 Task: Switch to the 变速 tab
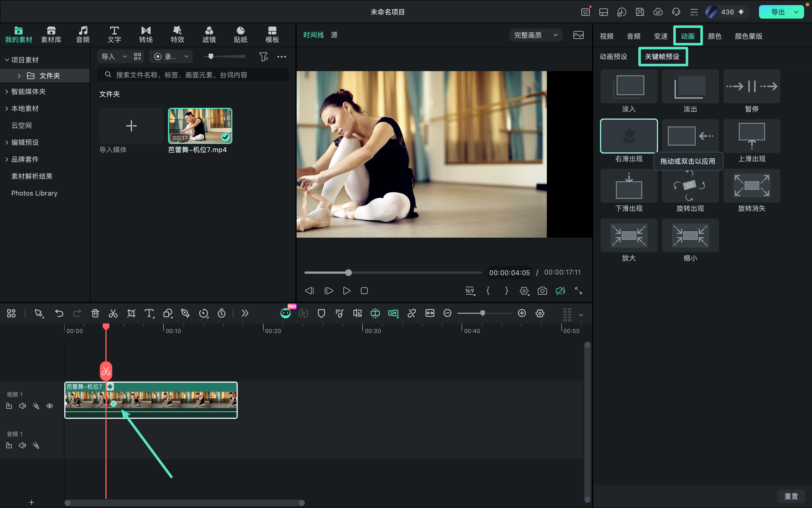tap(661, 36)
